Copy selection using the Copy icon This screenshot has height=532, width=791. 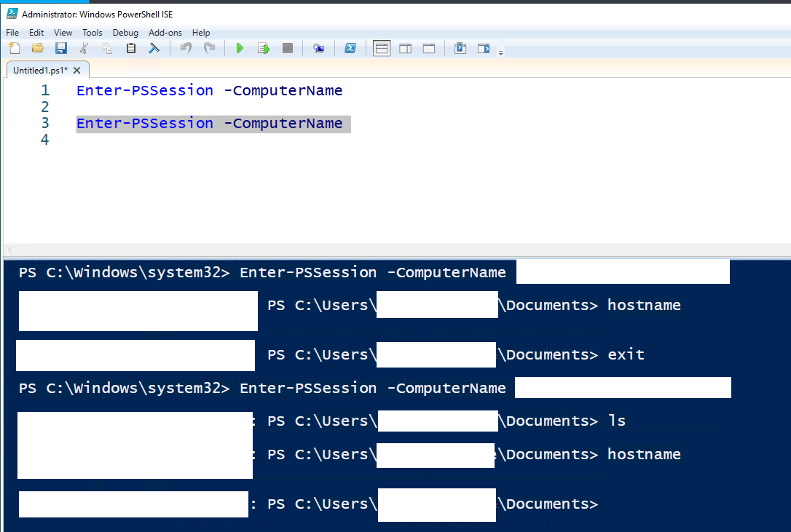click(108, 49)
